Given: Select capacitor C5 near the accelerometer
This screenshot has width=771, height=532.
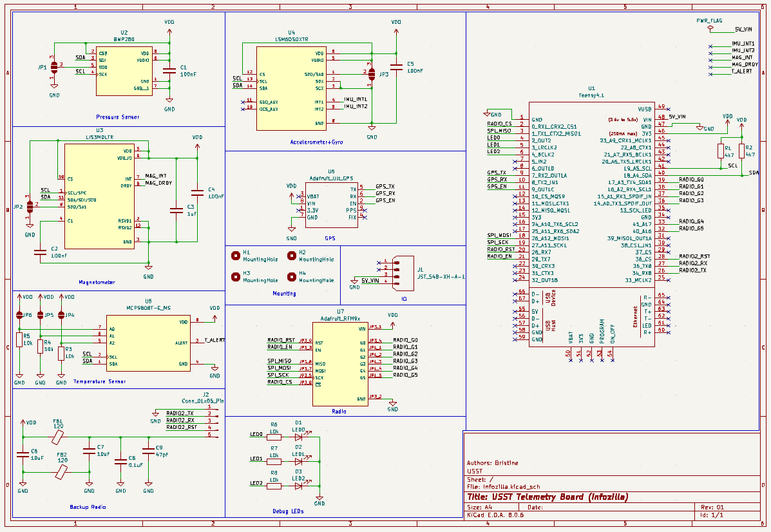Looking at the screenshot, I should click(x=396, y=67).
